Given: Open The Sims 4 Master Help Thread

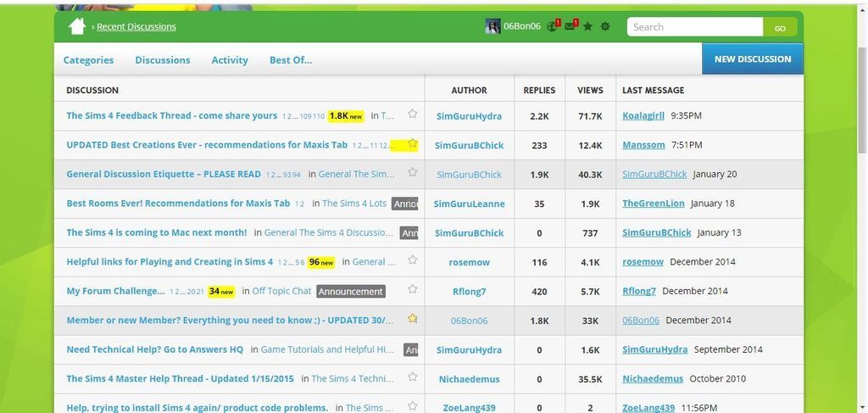Looking at the screenshot, I should coord(180,379).
